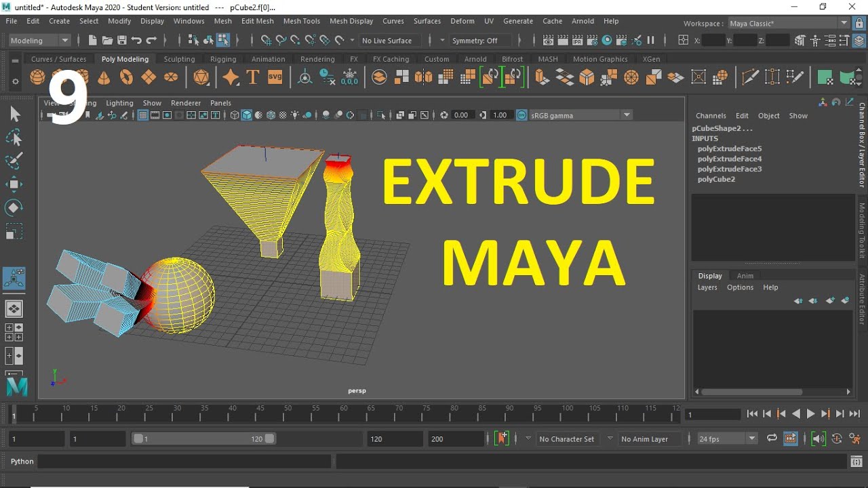Open the Workspace Maya Classic dropdown
The image size is (868, 488).
pos(788,24)
